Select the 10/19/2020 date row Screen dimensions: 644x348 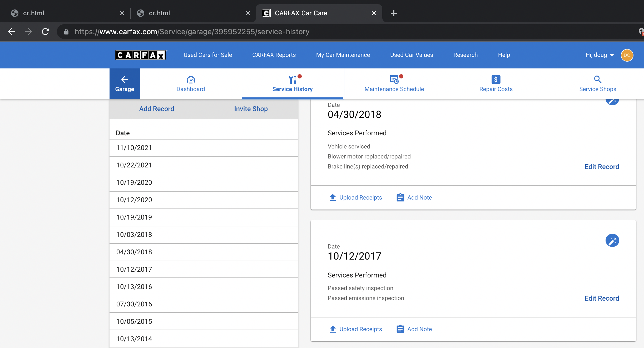(x=204, y=183)
